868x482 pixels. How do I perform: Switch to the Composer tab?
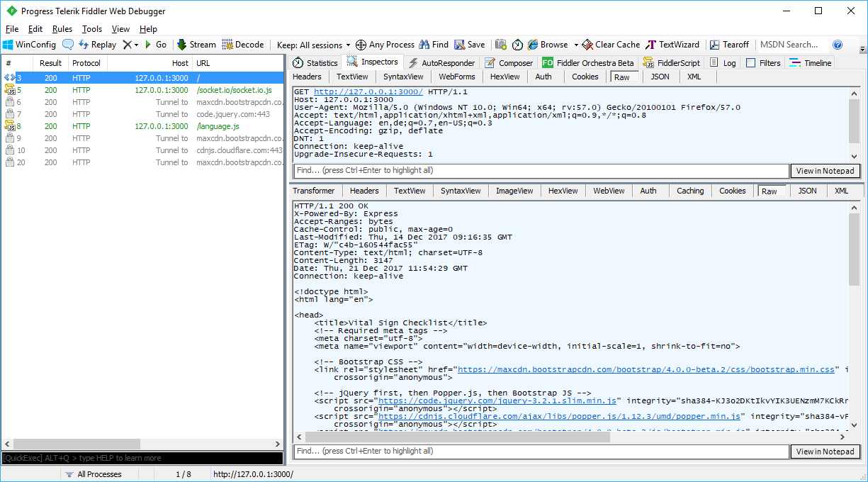pos(509,63)
